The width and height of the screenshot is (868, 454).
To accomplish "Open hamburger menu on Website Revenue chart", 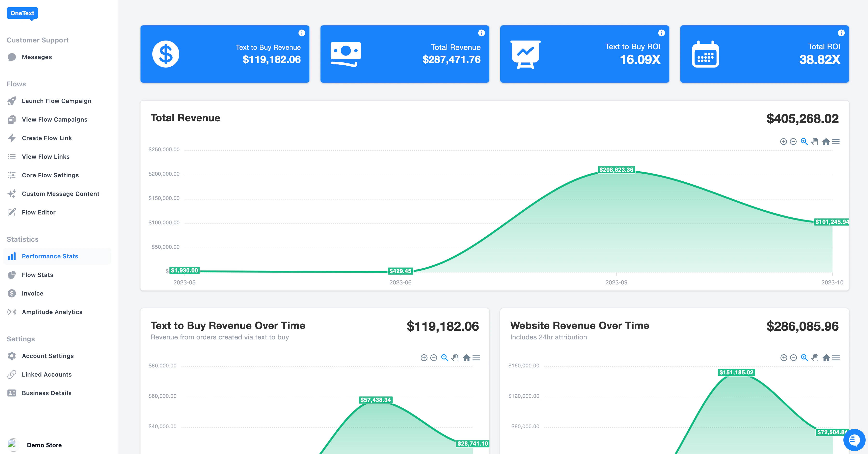I will (836, 358).
